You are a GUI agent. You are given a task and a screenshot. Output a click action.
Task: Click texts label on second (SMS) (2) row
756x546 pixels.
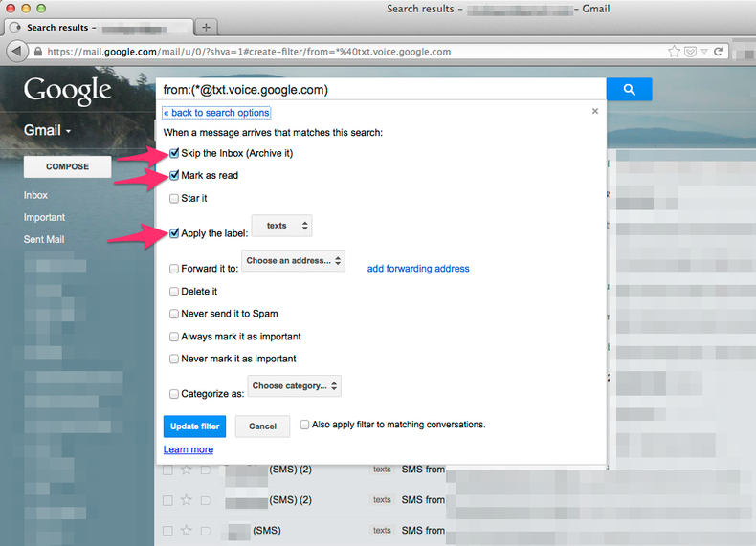click(382, 500)
